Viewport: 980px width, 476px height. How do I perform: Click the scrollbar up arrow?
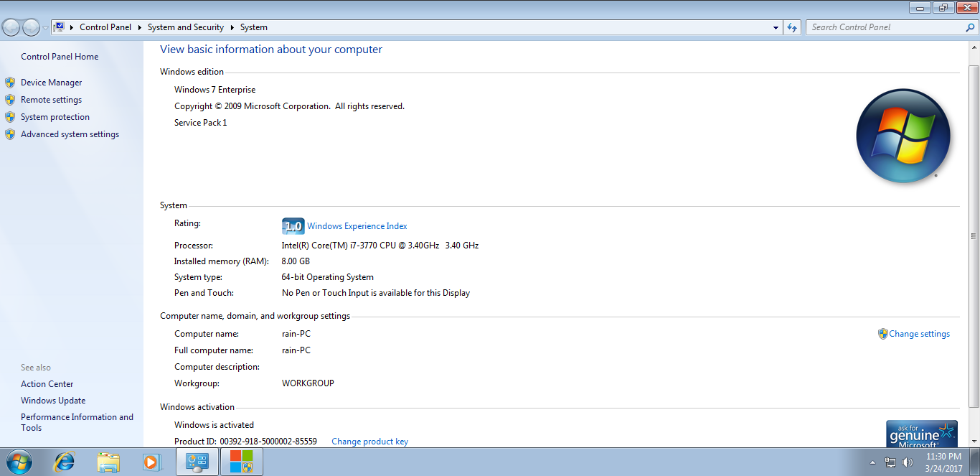click(974, 47)
